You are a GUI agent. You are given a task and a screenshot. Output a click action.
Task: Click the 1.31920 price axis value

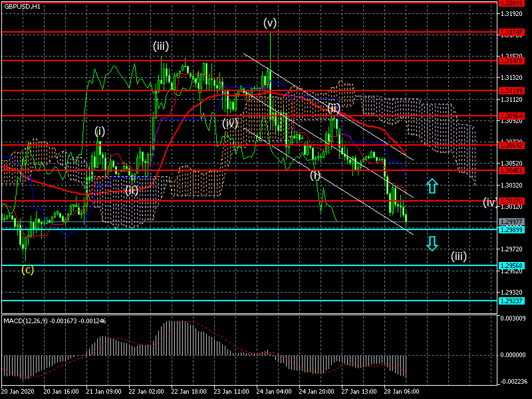coord(511,14)
